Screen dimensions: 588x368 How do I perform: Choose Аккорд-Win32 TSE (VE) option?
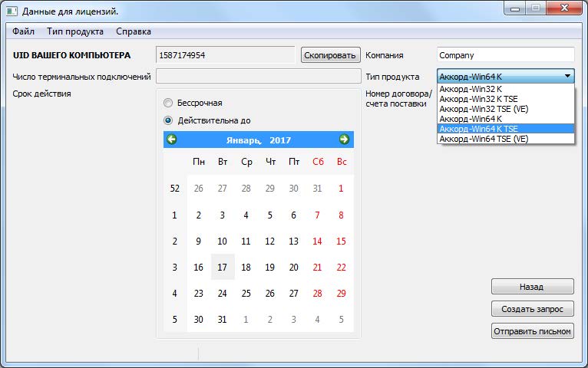click(x=506, y=109)
